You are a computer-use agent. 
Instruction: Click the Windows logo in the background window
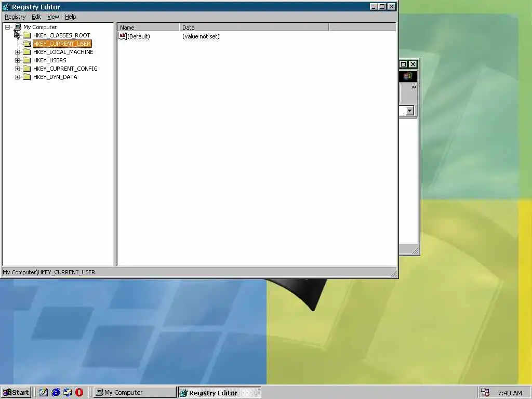tap(408, 76)
